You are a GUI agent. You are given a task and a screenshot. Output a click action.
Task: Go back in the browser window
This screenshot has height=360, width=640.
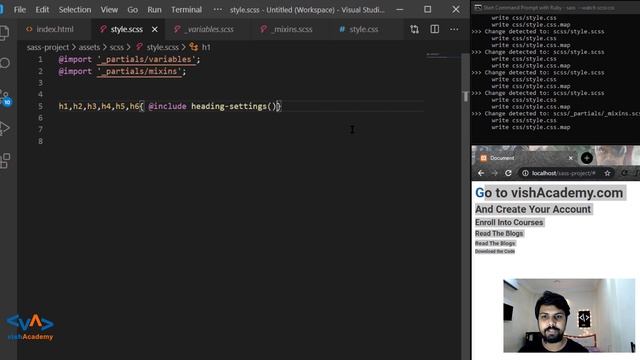point(481,173)
